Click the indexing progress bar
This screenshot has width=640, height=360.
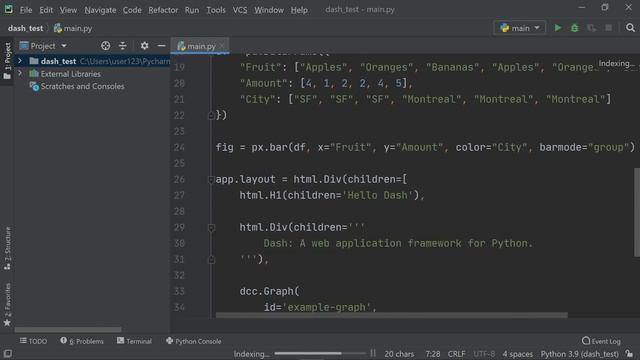[x=320, y=353]
